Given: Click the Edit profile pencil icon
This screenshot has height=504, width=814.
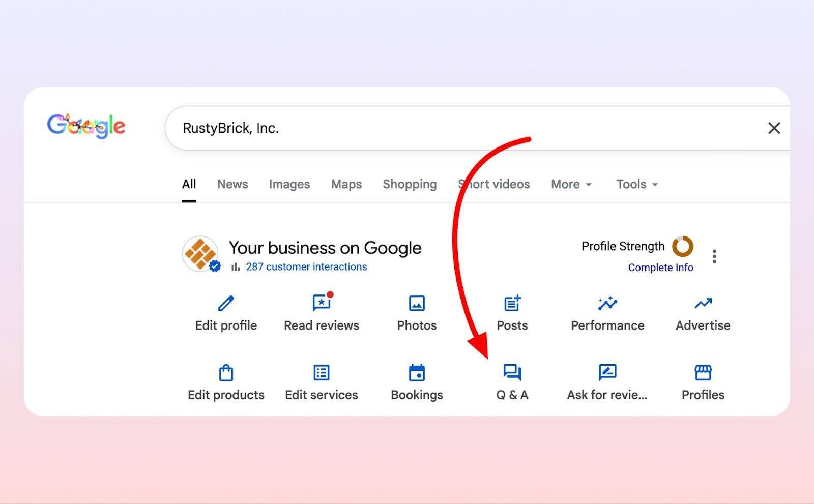Looking at the screenshot, I should click(x=226, y=304).
